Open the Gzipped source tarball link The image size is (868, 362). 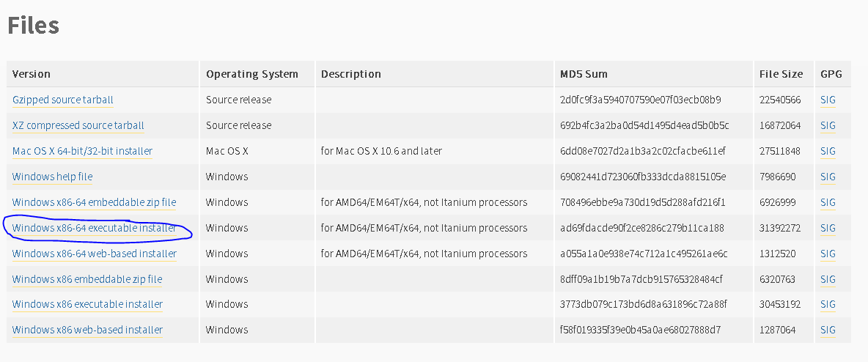pyautogui.click(x=63, y=100)
